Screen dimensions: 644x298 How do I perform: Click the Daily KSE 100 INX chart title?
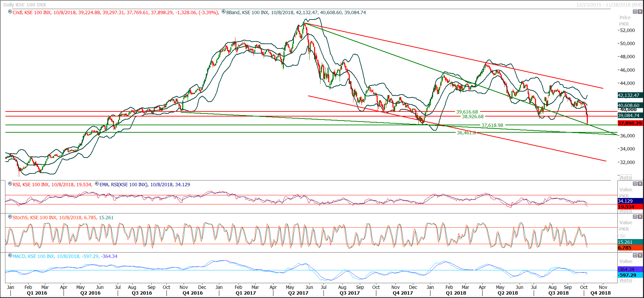click(x=25, y=5)
